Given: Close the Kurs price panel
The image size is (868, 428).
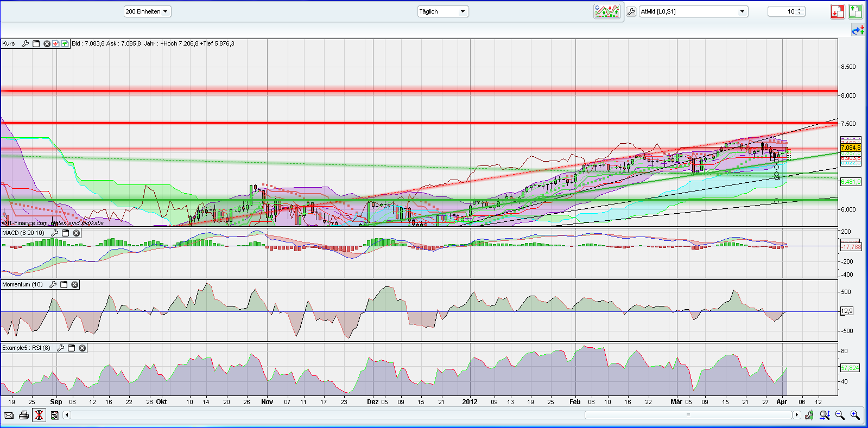Looking at the screenshot, I should point(47,44).
